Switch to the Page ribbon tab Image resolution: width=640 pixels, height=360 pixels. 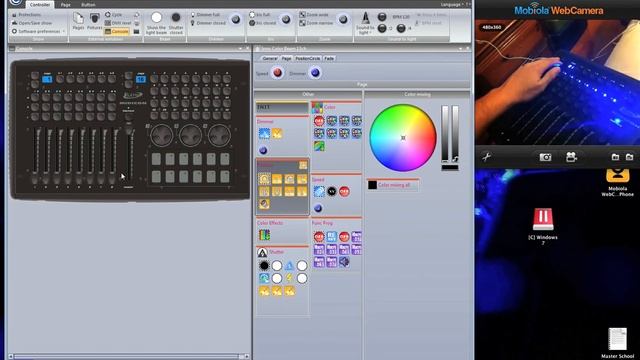[x=65, y=4]
